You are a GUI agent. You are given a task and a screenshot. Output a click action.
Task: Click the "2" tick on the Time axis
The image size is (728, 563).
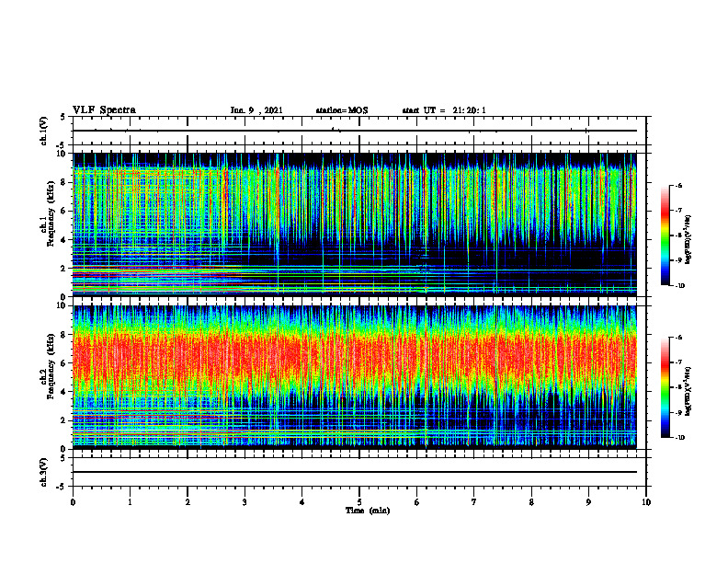[188, 502]
